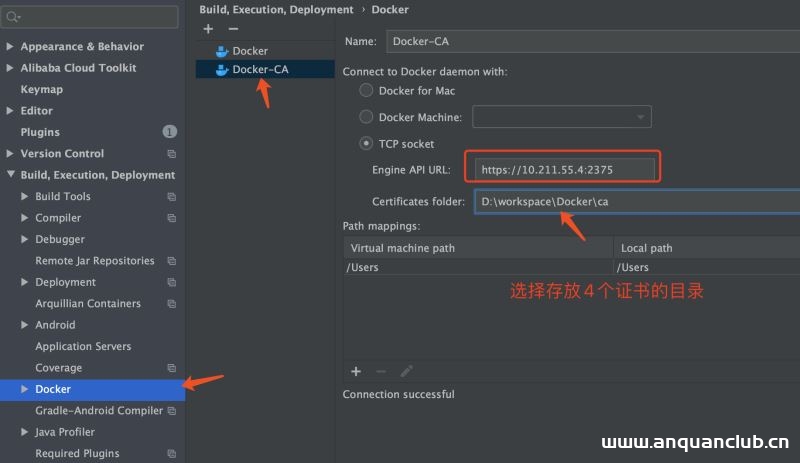800x463 pixels.
Task: Remove selected Docker configuration with minus
Action: coord(233,29)
